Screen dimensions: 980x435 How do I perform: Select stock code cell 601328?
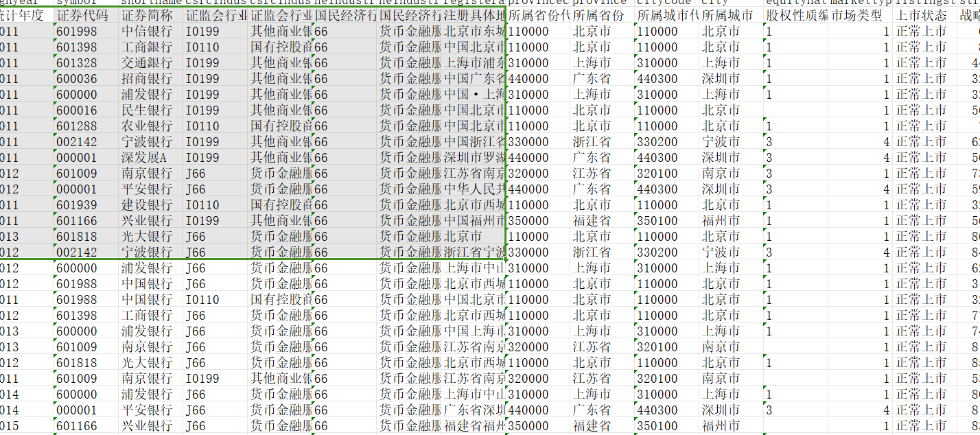(x=86, y=62)
